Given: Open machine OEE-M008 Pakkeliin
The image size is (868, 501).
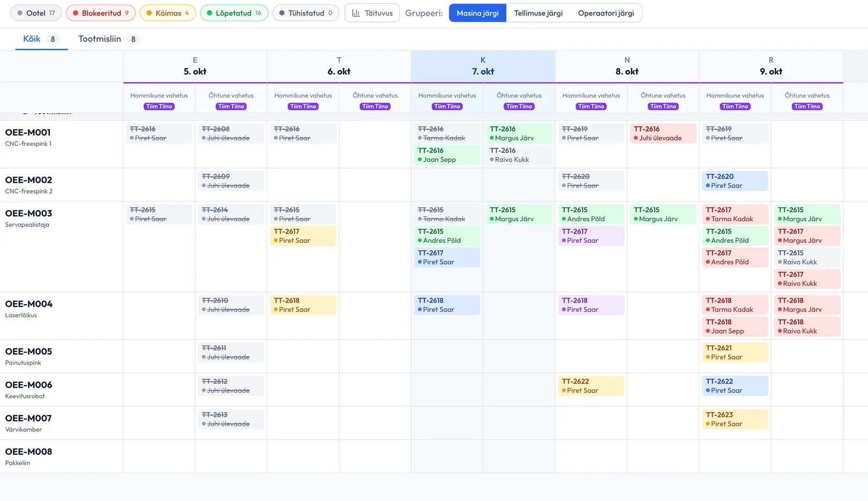Looking at the screenshot, I should (x=61, y=457).
